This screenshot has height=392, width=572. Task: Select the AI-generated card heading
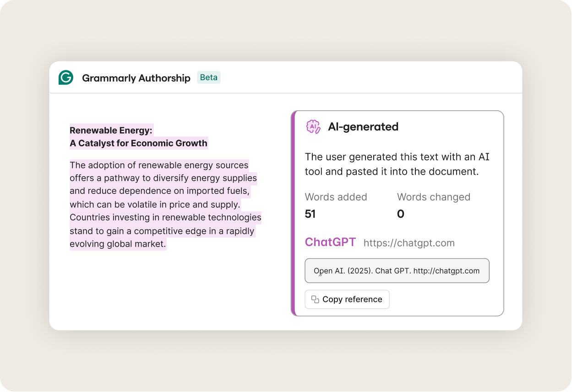click(363, 127)
